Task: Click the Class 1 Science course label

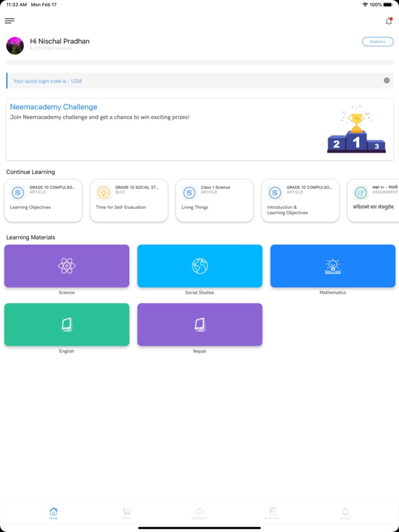Action: pyautogui.click(x=215, y=187)
